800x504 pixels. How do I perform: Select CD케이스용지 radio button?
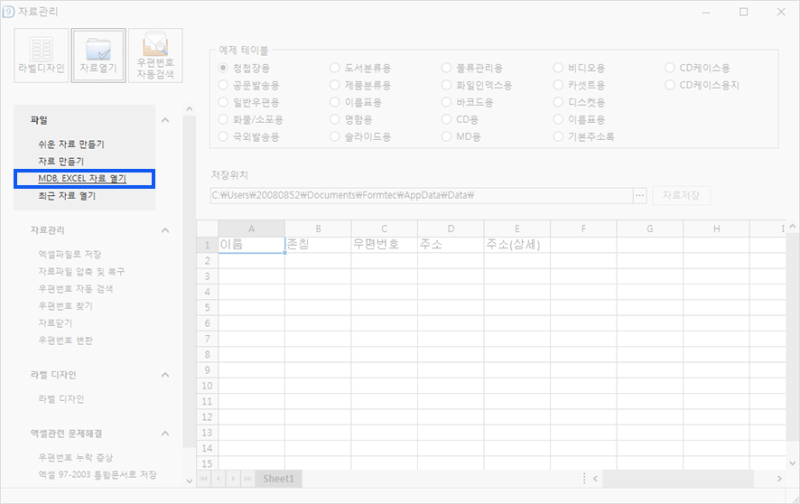click(x=670, y=85)
